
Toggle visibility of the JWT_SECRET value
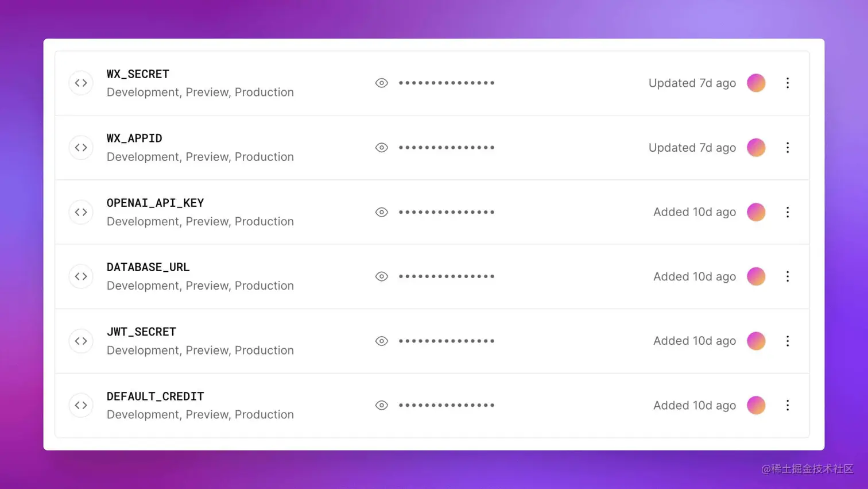(x=381, y=341)
